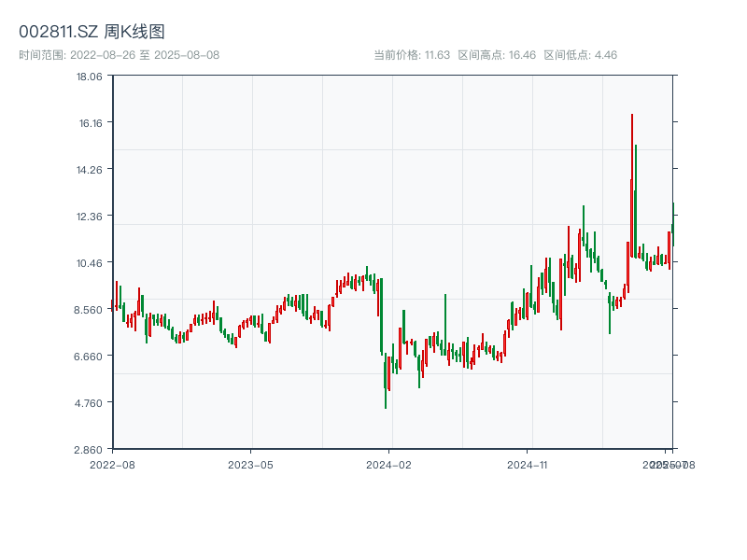Image resolution: width=747 pixels, height=560 pixels.
Task: Click the y-axis label 18.06
Action: (89, 77)
